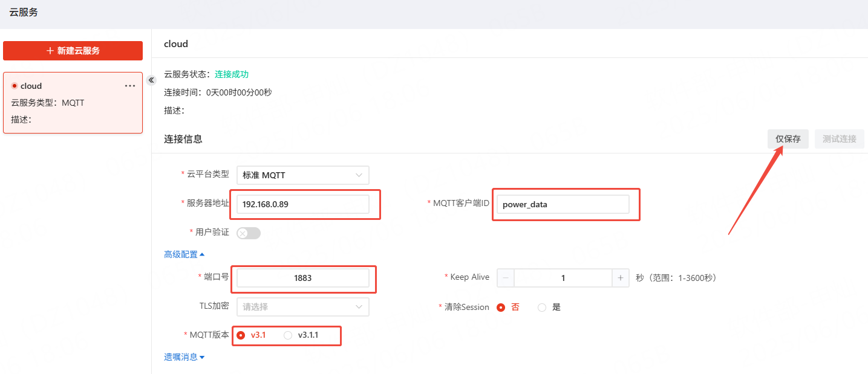Collapse the sidebar with double-chevron icon
Image resolution: width=868 pixels, height=374 pixels.
151,80
